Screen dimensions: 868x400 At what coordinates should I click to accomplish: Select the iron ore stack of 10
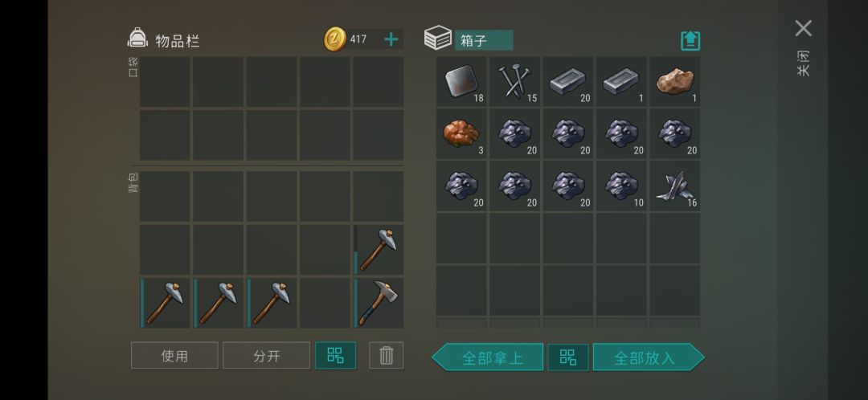pos(621,186)
